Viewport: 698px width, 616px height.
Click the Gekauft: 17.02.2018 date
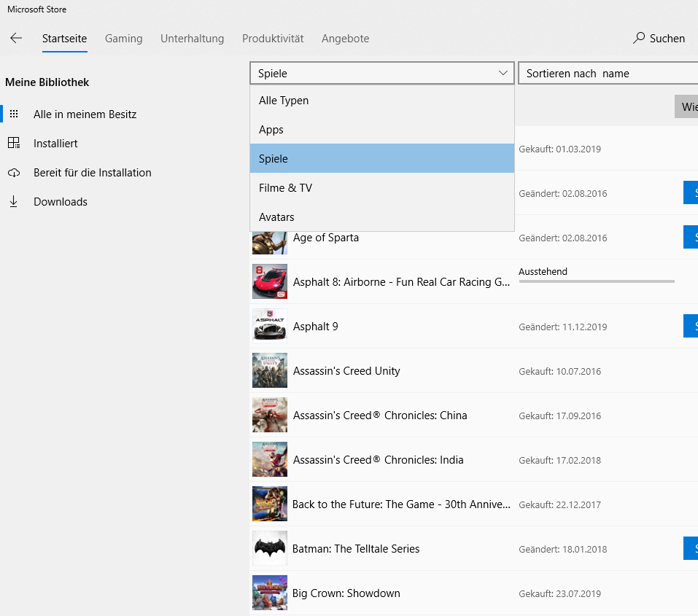click(x=559, y=461)
